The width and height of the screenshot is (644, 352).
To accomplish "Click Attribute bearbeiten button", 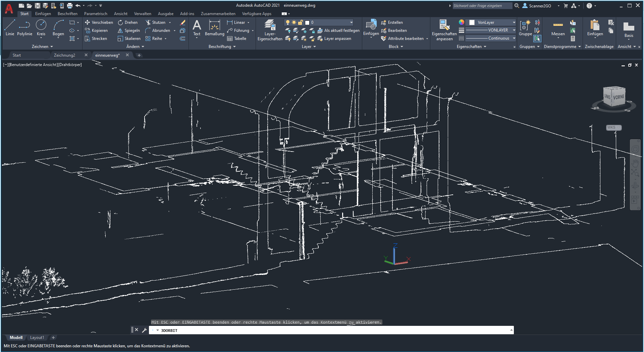I will pyautogui.click(x=402, y=39).
